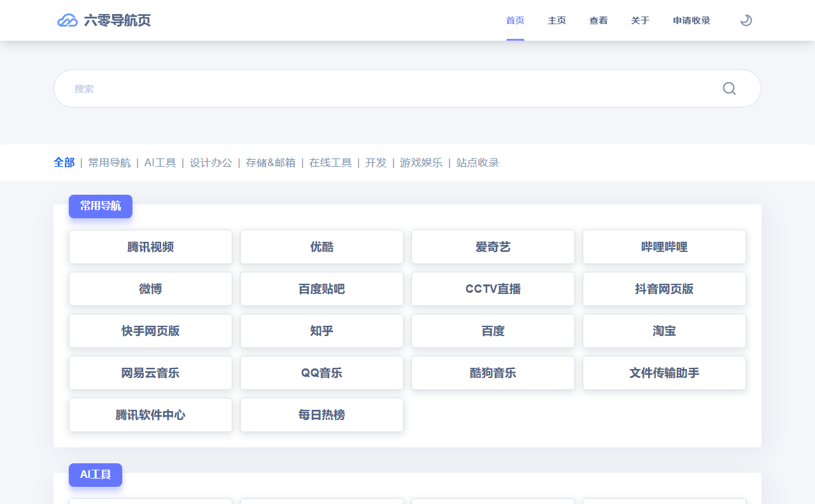Open the CCTV直播 link card

(493, 289)
